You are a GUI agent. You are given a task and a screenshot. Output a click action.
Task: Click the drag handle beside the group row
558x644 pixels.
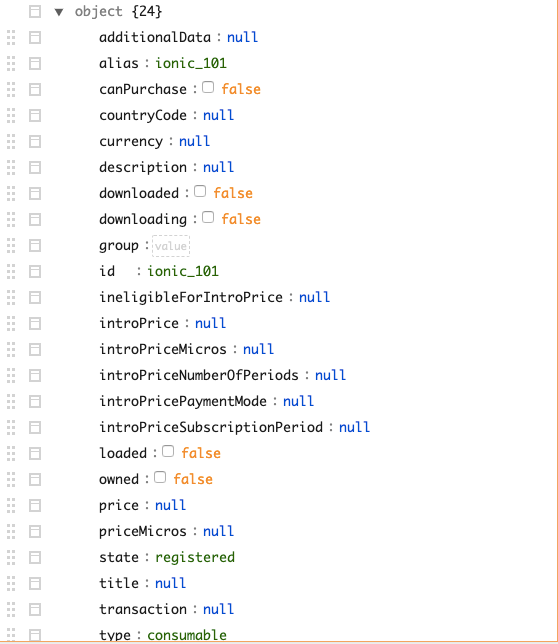[x=11, y=246]
